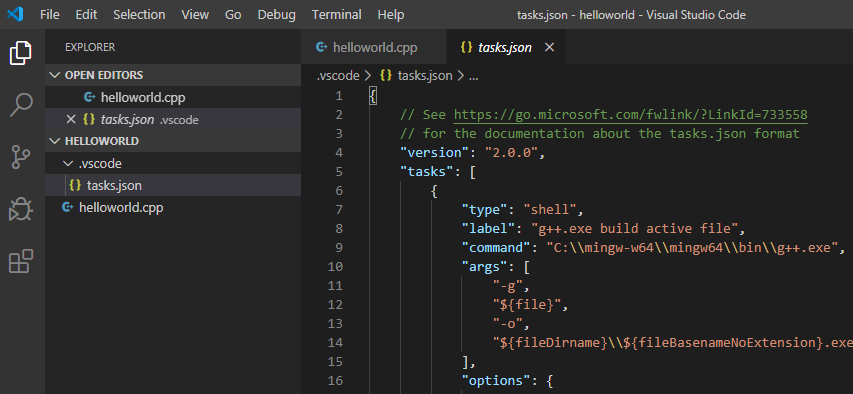The height and width of the screenshot is (394, 853).
Task: Select tasks.json under .vscode folder
Action: tap(173, 186)
